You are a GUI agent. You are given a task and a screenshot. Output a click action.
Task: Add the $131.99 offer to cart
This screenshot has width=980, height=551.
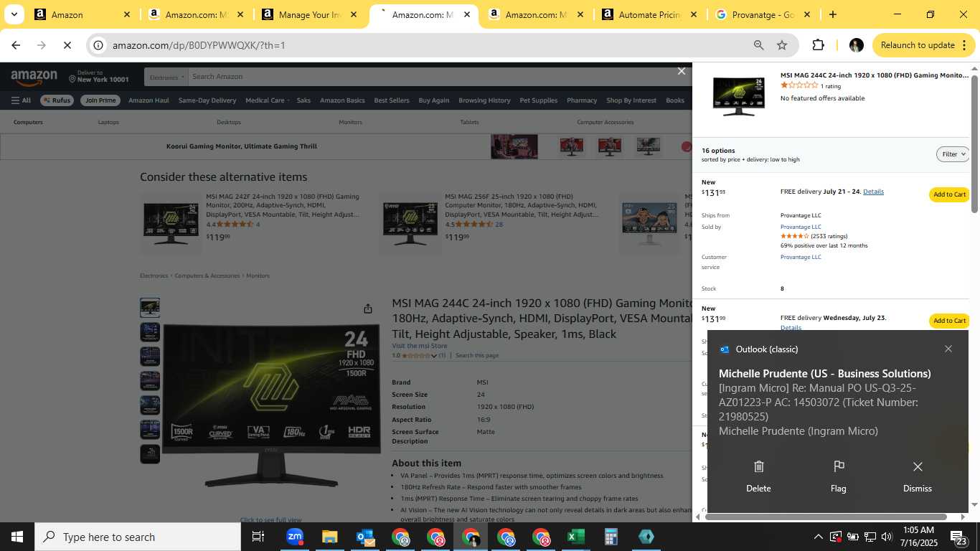point(949,321)
